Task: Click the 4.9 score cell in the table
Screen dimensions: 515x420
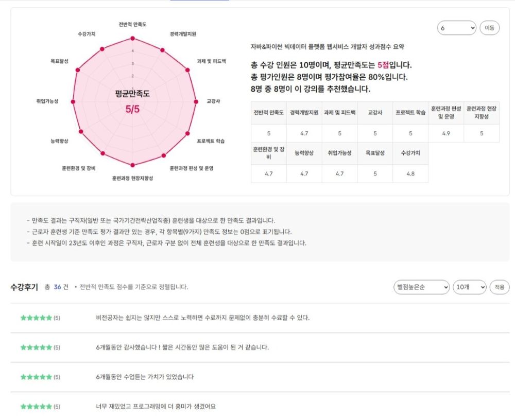Action: [x=446, y=133]
